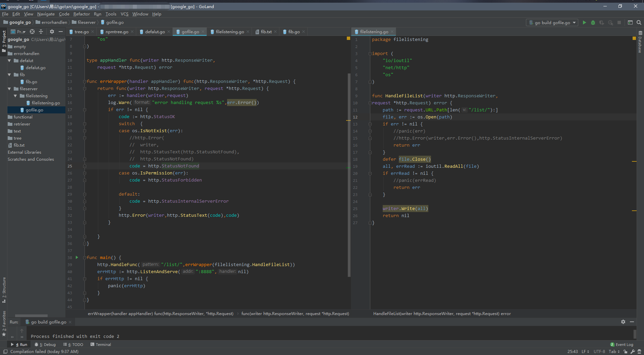The image size is (644, 355).
Task: Open Search Everywhere magnifier icon
Action: coord(639,22)
